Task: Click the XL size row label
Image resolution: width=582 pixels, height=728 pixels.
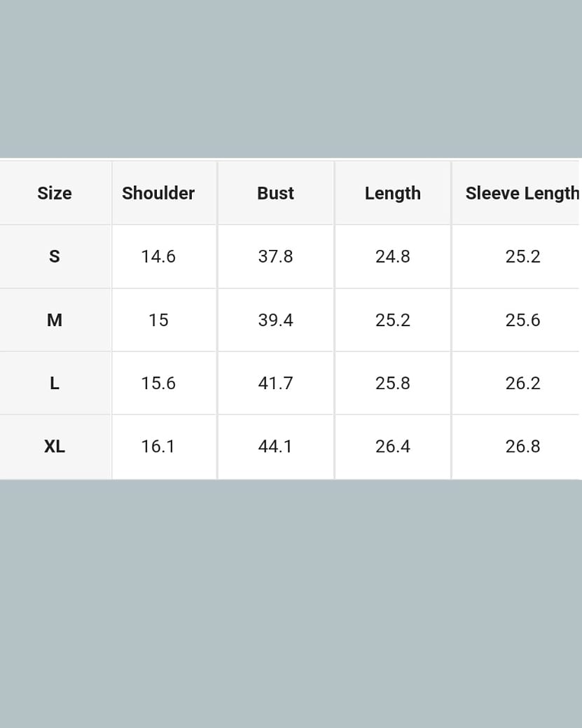Action: [x=55, y=447]
